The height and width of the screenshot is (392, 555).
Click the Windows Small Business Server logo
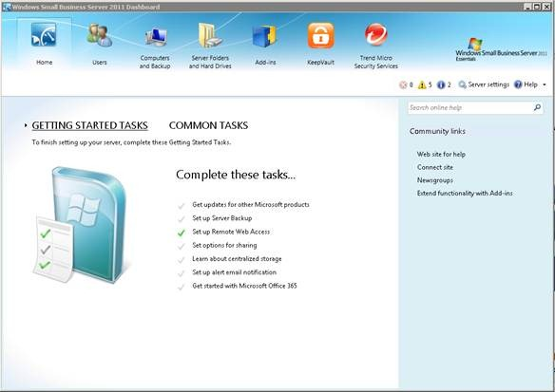click(x=501, y=49)
